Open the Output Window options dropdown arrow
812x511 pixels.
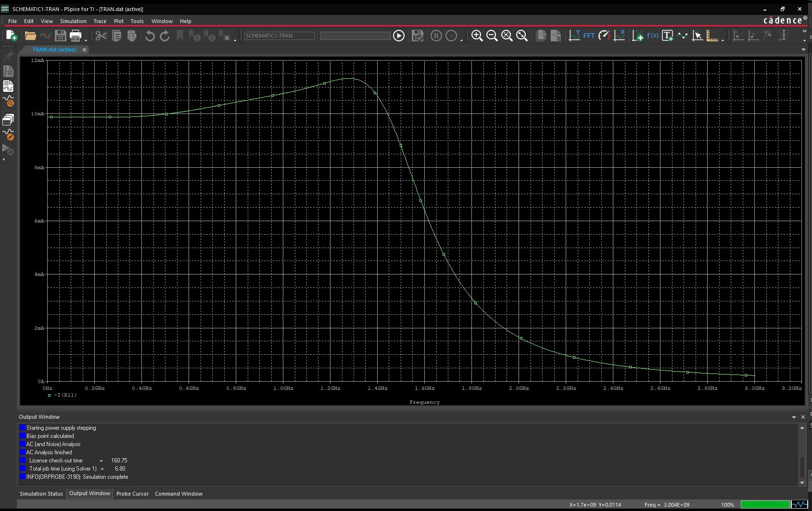[x=794, y=417]
